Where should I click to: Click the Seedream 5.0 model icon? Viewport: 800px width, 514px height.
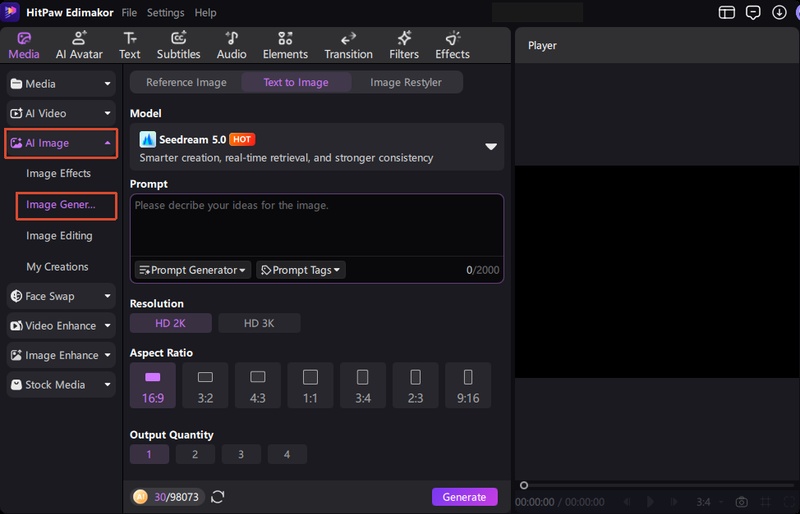click(x=147, y=139)
